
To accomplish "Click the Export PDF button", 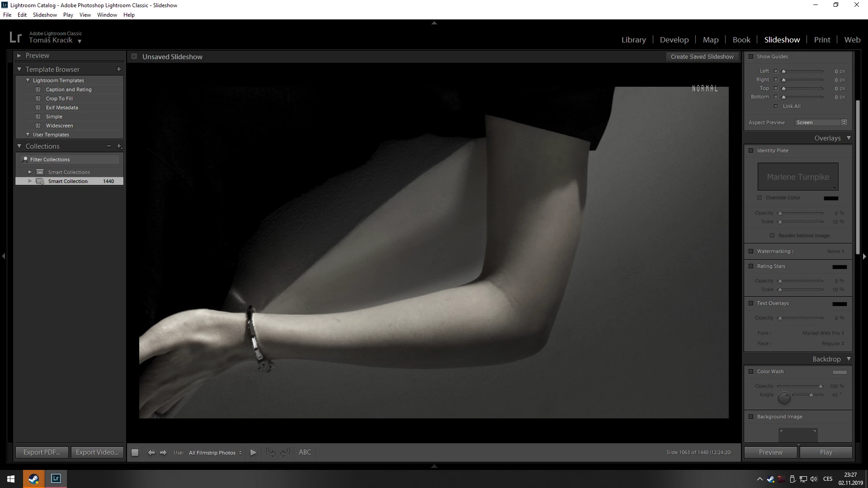I will point(42,452).
